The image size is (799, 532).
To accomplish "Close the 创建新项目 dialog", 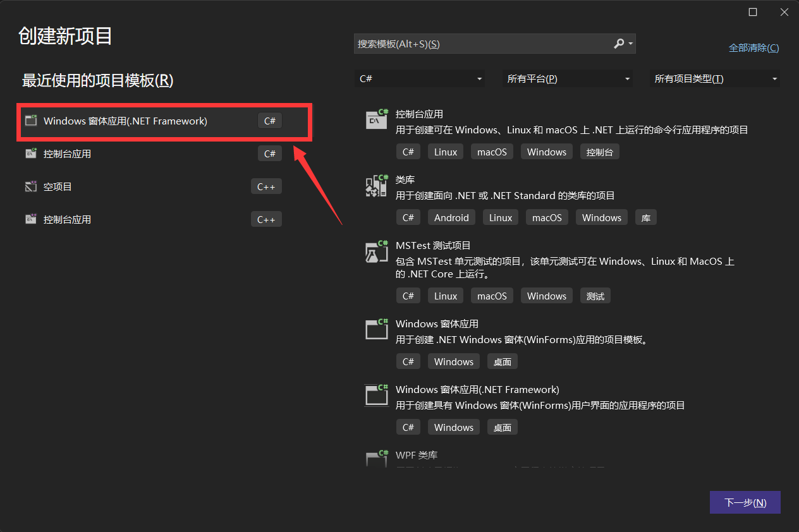I will click(x=784, y=12).
